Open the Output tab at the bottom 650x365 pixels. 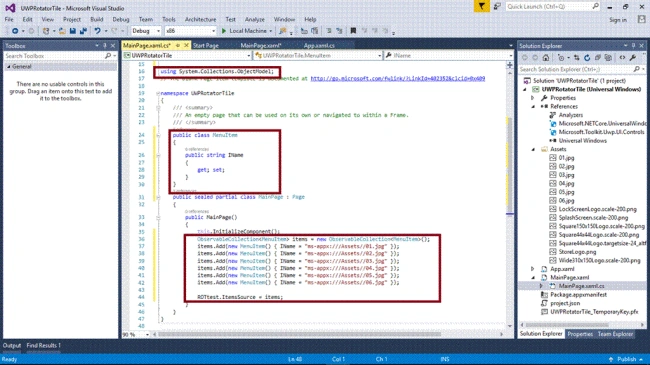click(x=12, y=346)
